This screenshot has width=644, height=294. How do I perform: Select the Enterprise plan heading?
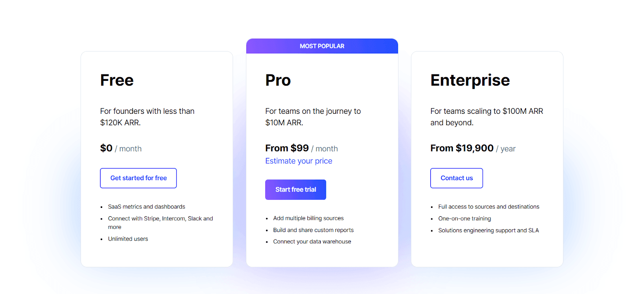[x=470, y=80]
